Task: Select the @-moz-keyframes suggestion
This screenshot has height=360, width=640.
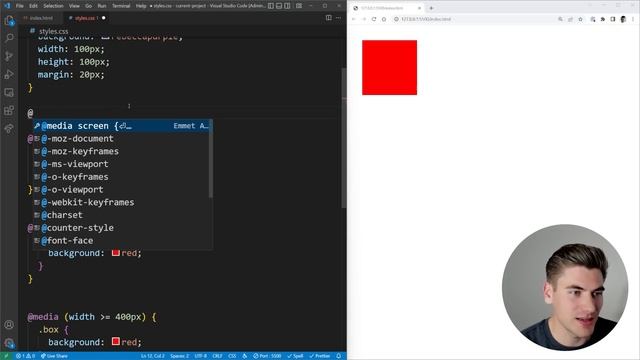Action: (122, 151)
